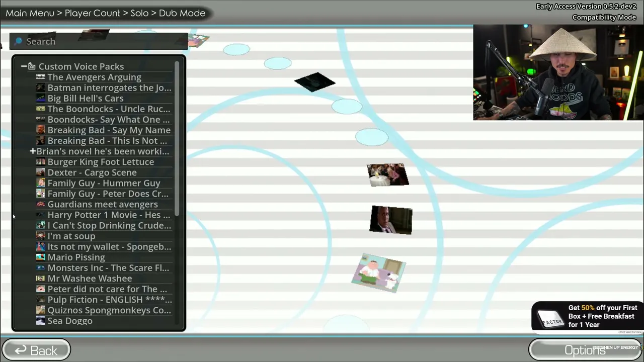This screenshot has height=362, width=644.
Task: Click the icon next to Big Bill Hell's Cars
Action: coord(41,98)
